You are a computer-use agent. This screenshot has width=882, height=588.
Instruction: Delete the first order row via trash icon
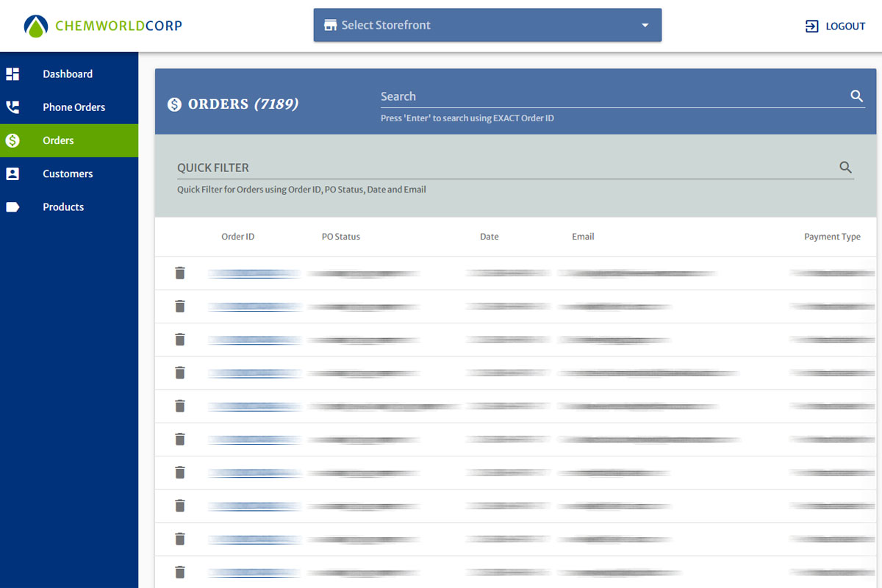180,273
